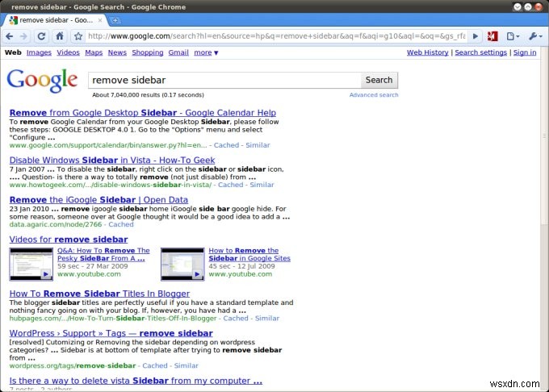Open 'Is there a way to delete vista Sidebar' result
This screenshot has height=392, width=549.
[x=136, y=381]
